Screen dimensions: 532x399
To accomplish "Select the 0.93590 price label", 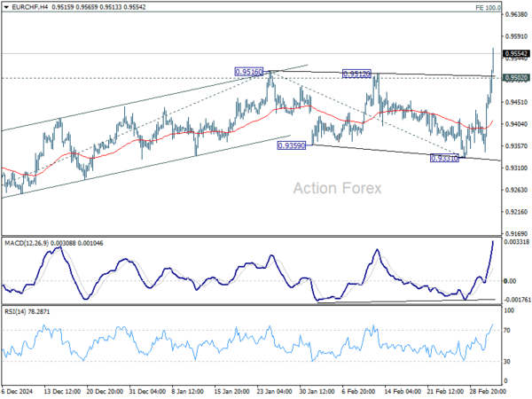I will pos(292,146).
